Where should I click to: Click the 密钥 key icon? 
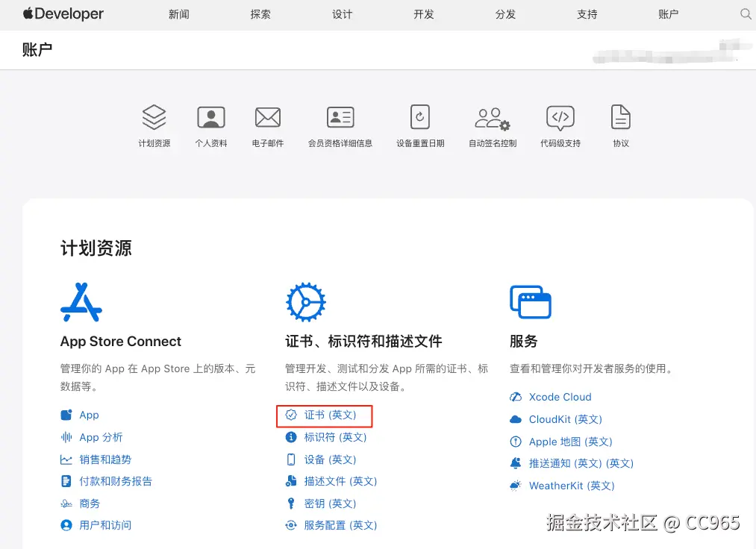(291, 503)
